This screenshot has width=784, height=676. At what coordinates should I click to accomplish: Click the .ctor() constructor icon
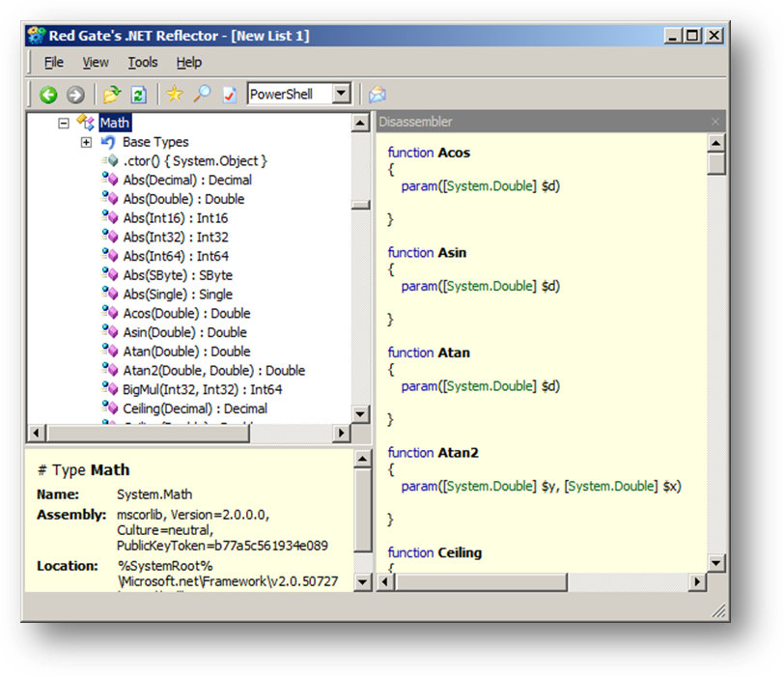click(x=109, y=161)
